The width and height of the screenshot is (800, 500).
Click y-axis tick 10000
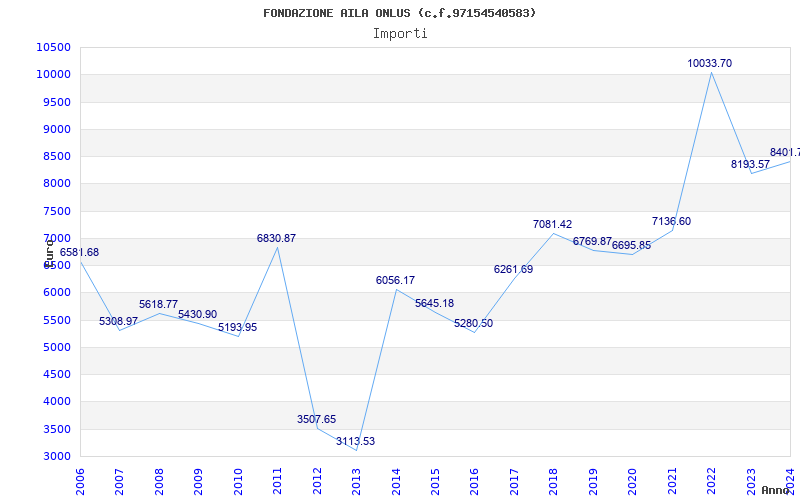click(54, 74)
